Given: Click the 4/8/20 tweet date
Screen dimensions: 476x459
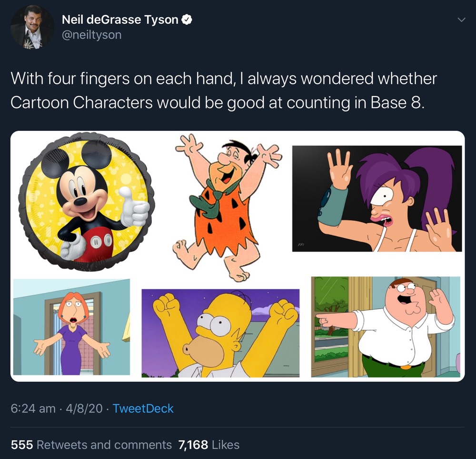Looking at the screenshot, I should (x=85, y=409).
